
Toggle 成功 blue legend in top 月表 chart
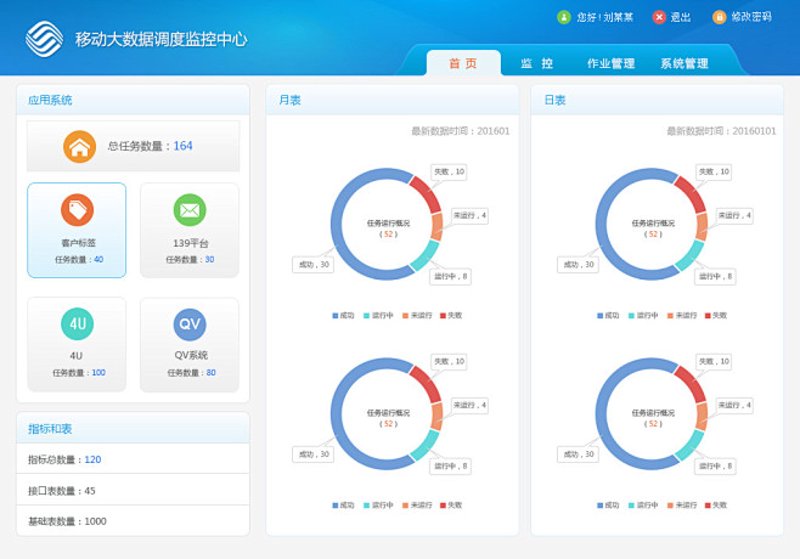(343, 316)
